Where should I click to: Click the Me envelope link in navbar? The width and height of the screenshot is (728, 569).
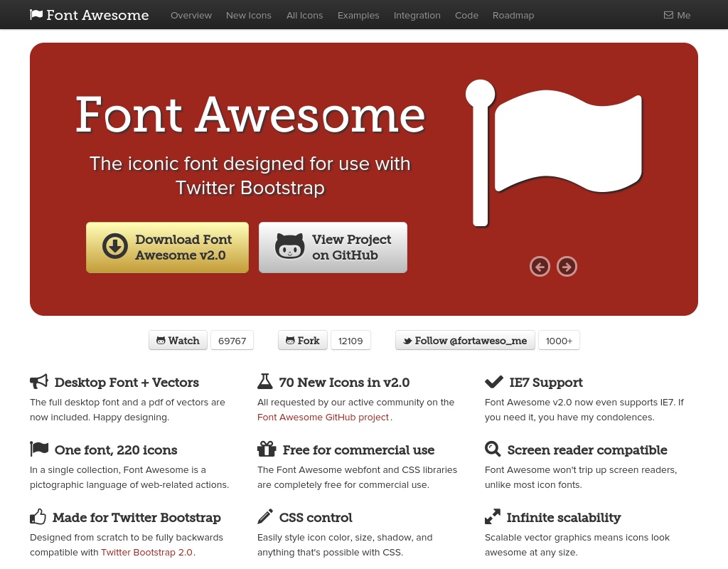click(x=677, y=15)
